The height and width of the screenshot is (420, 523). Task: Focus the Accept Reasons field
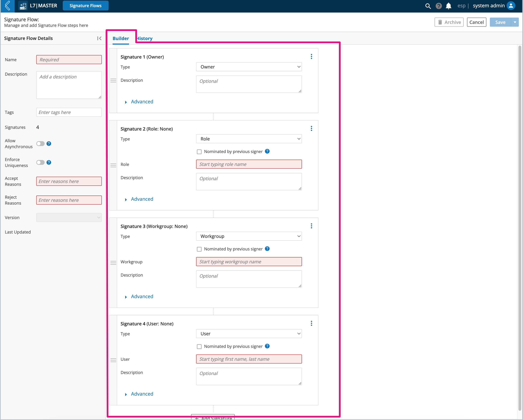[x=69, y=181]
